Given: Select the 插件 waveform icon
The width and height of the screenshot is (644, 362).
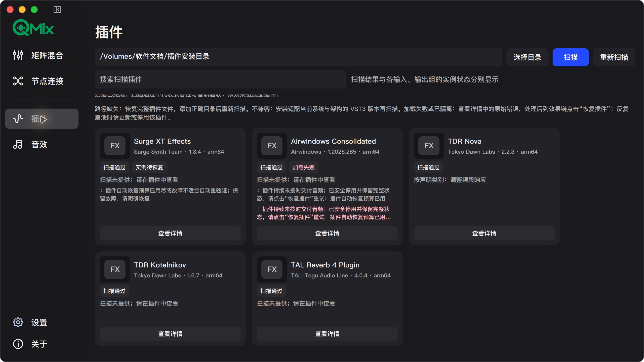Looking at the screenshot, I should pyautogui.click(x=18, y=119).
